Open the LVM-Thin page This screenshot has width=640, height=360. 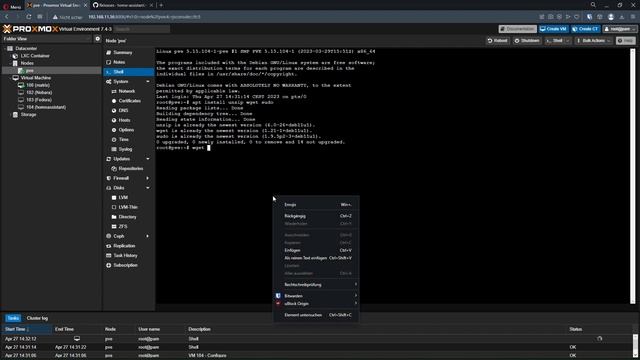pyautogui.click(x=128, y=207)
